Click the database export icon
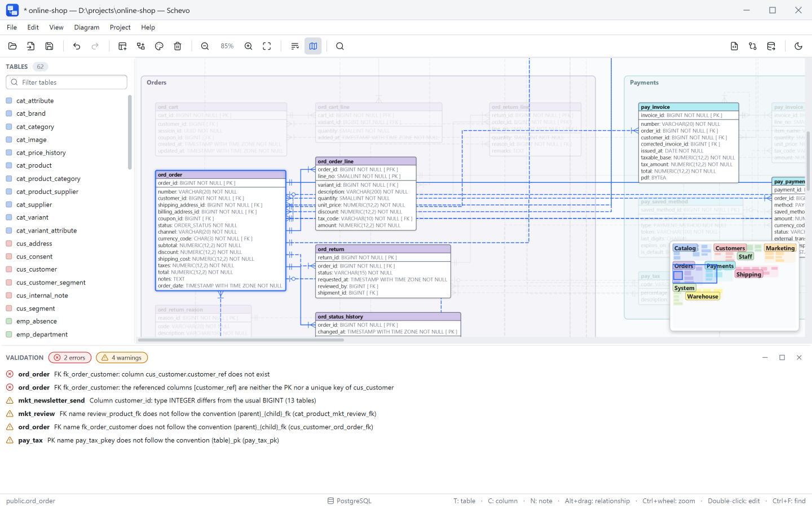 pyautogui.click(x=771, y=46)
